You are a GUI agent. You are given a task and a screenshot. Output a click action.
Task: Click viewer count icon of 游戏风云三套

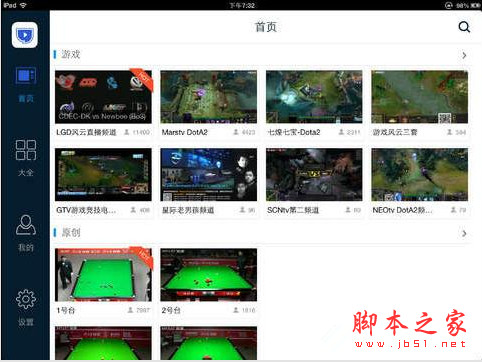coord(449,132)
